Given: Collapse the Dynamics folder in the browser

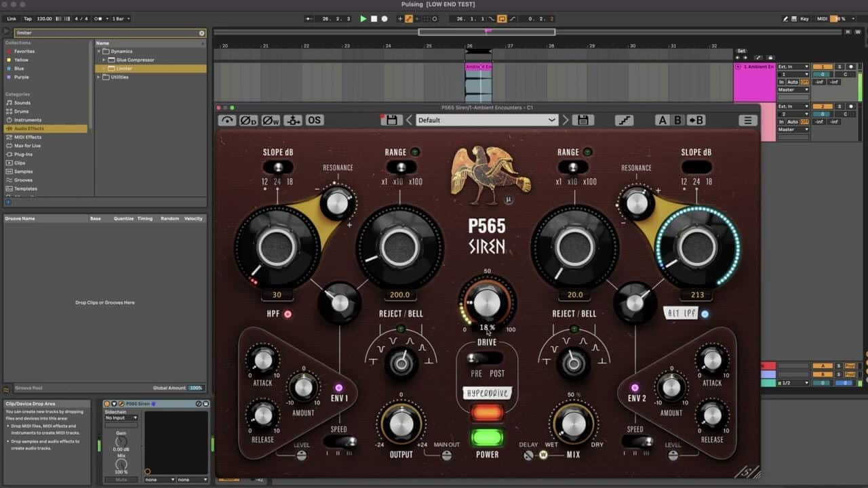Looking at the screenshot, I should pyautogui.click(x=99, y=52).
